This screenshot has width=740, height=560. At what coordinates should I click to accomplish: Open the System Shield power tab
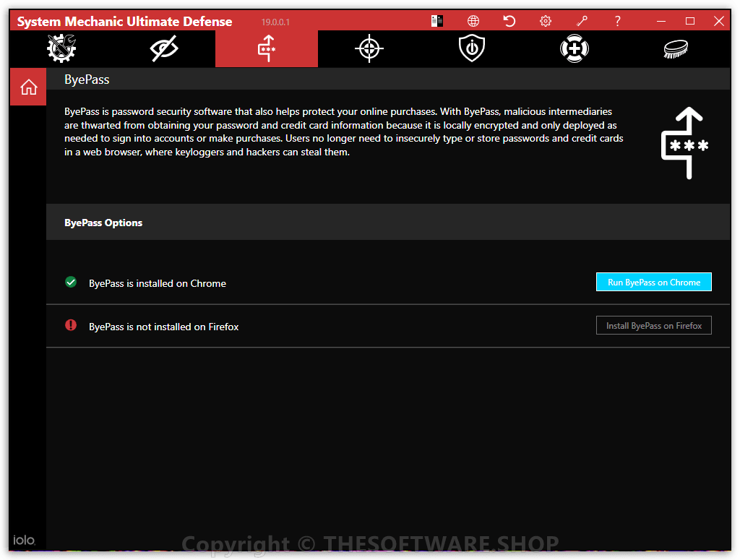click(x=471, y=48)
